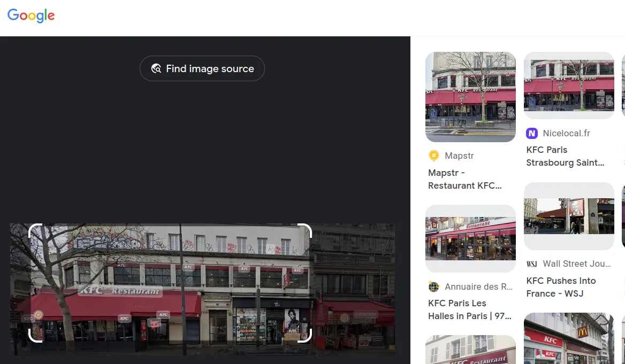
Task: Click the Mapstr favicon icon
Action: [434, 156]
